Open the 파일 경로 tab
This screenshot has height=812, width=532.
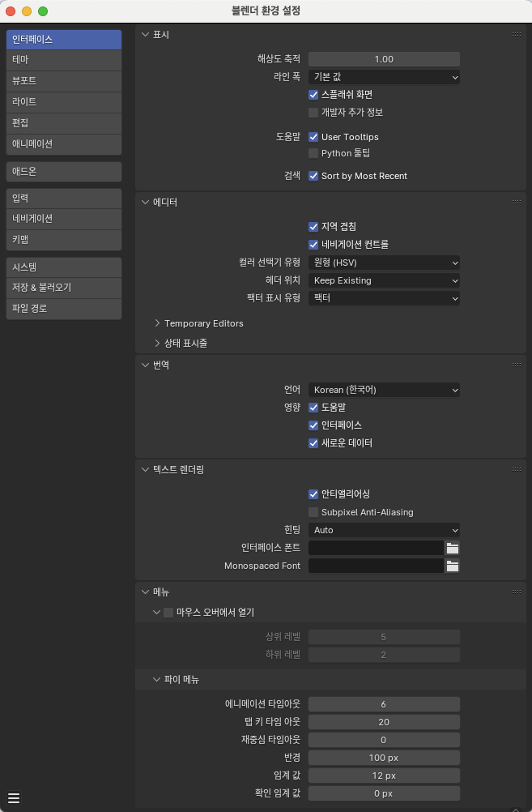click(64, 309)
